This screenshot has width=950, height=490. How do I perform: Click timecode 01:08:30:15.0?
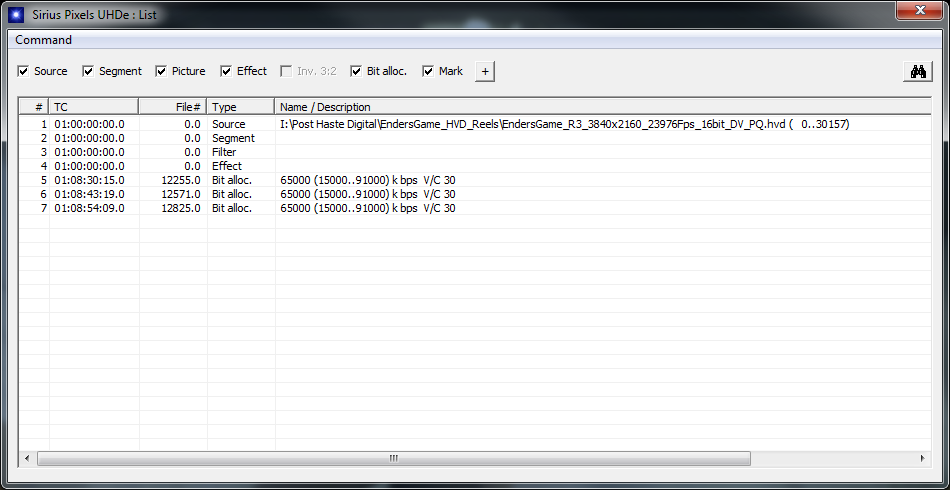click(89, 180)
